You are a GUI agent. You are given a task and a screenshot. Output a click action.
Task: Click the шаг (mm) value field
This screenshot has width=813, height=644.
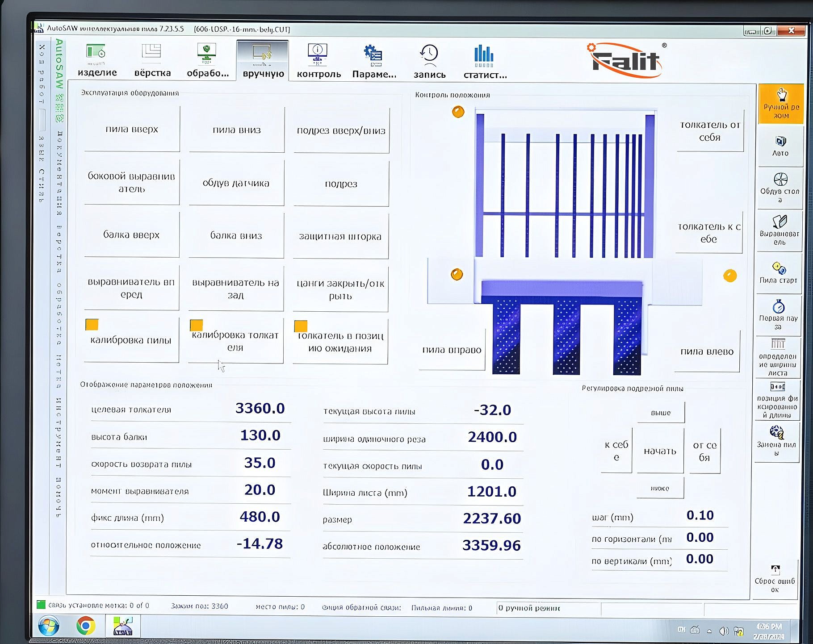click(700, 515)
